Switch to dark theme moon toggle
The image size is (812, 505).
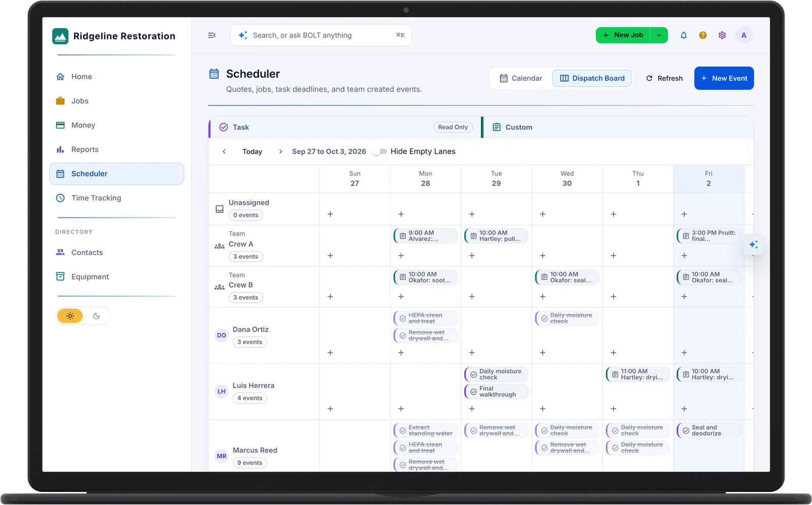coord(96,316)
